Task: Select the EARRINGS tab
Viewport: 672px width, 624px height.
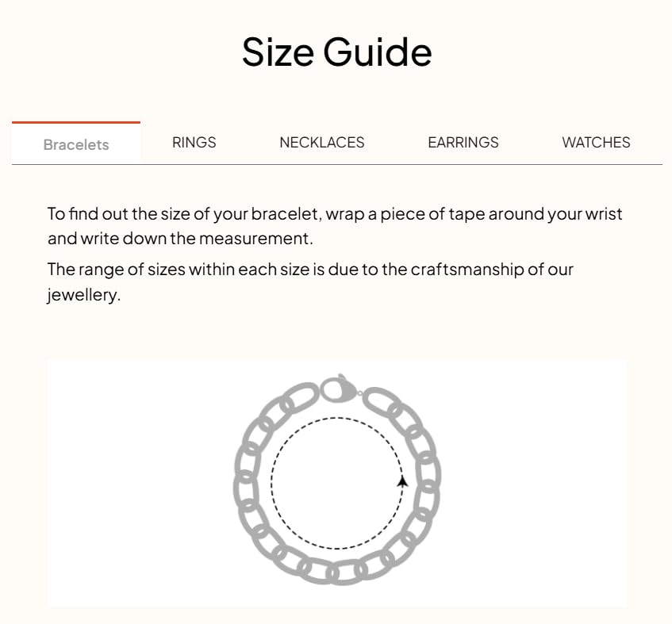Action: point(463,143)
